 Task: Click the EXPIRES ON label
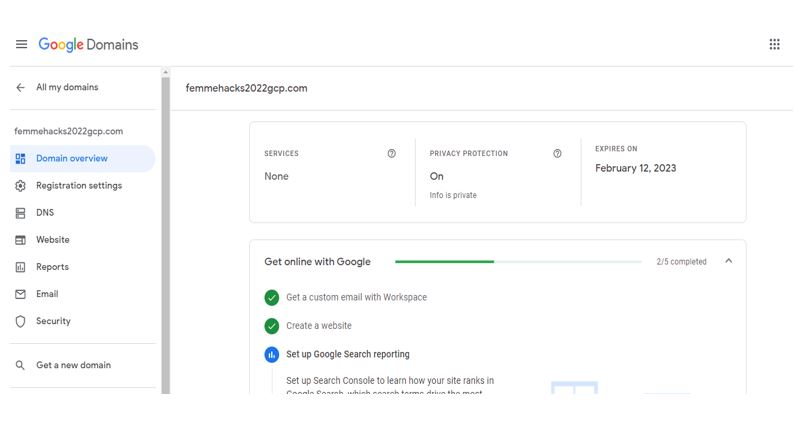point(616,149)
